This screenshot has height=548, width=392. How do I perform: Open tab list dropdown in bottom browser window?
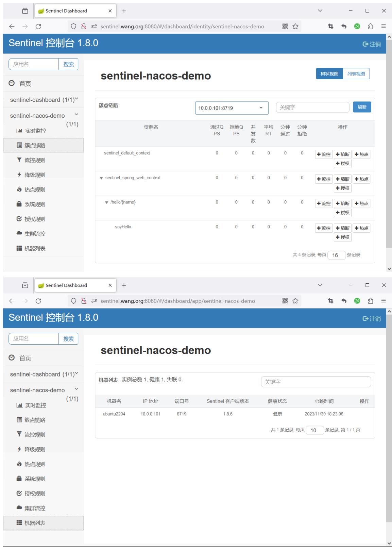coord(320,285)
